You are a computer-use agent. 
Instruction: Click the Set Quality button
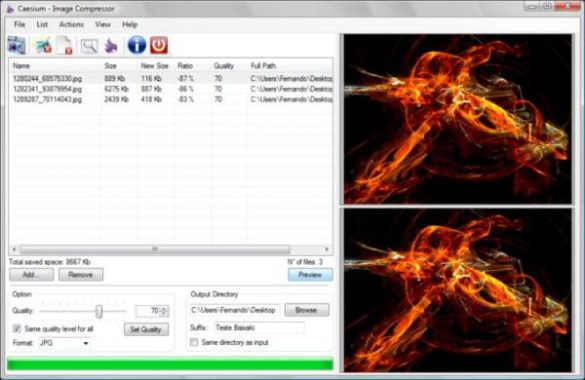[146, 329]
